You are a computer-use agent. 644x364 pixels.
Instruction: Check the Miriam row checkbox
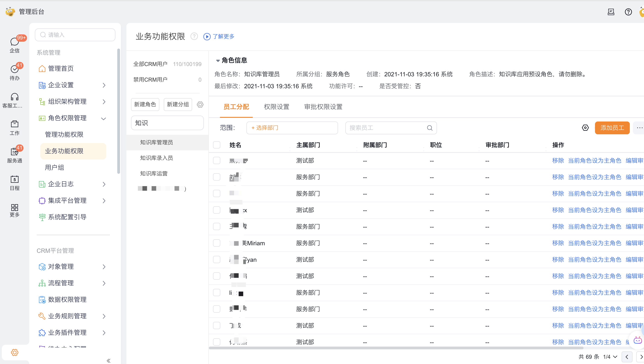216,243
